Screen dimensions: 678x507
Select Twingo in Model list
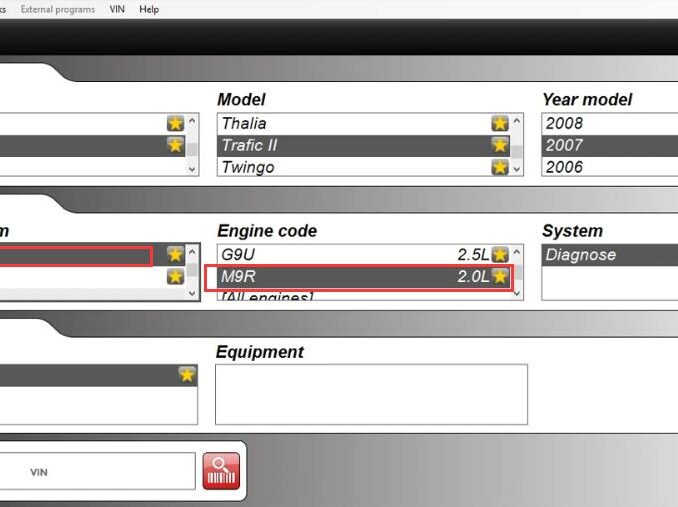coord(350,167)
